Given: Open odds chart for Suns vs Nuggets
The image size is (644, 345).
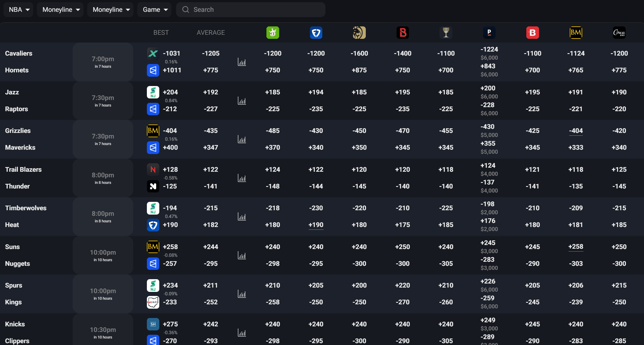Looking at the screenshot, I should pos(242,256).
